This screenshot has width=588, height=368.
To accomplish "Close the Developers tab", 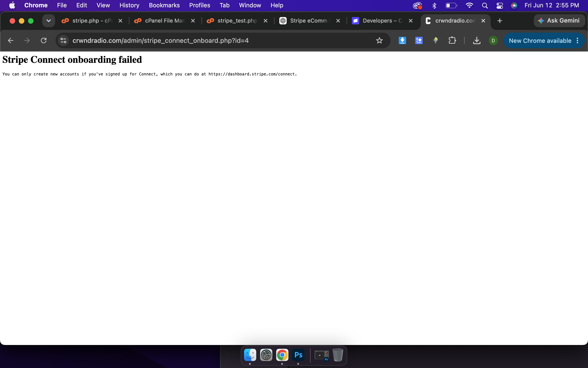I will click(411, 21).
